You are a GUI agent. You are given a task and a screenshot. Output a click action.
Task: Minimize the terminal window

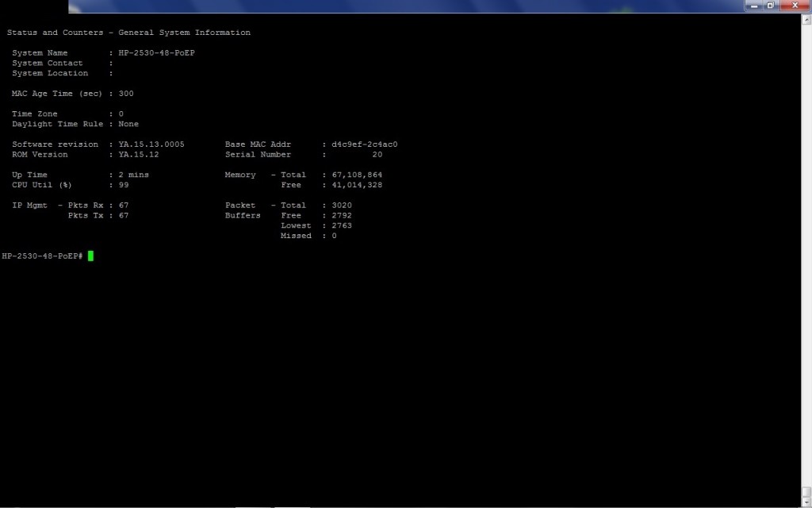pyautogui.click(x=754, y=6)
